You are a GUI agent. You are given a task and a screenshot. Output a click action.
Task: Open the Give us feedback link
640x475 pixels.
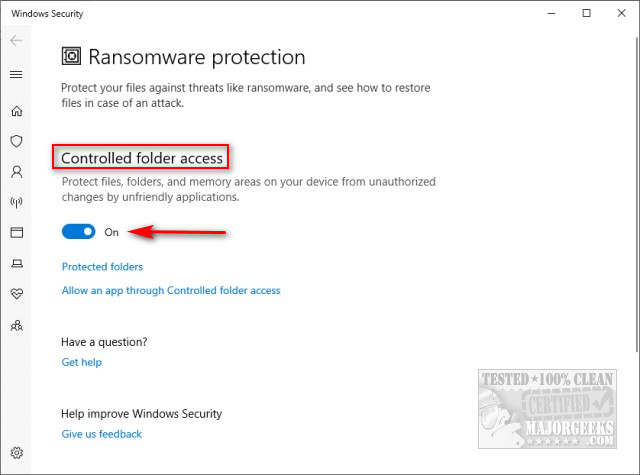(102, 434)
